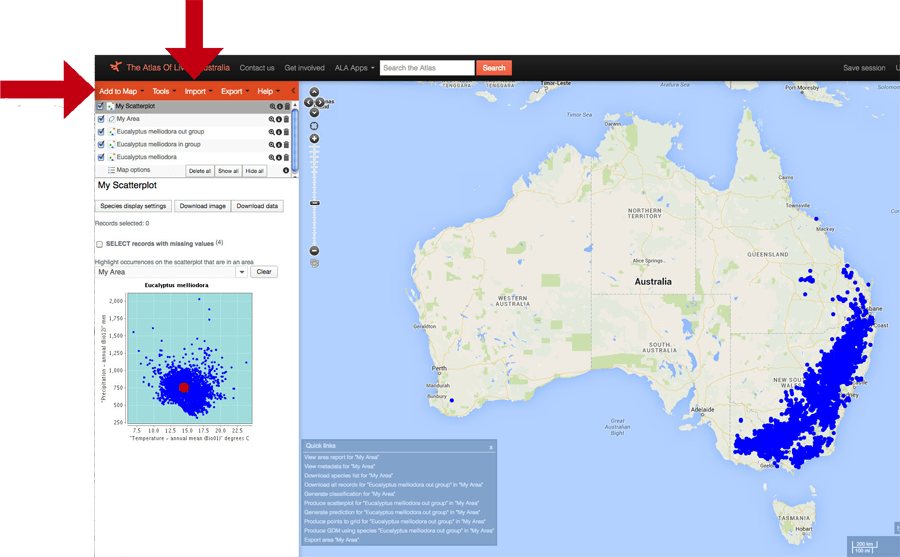
Task: Collapse the left panel with the arrow
Action: [x=293, y=91]
